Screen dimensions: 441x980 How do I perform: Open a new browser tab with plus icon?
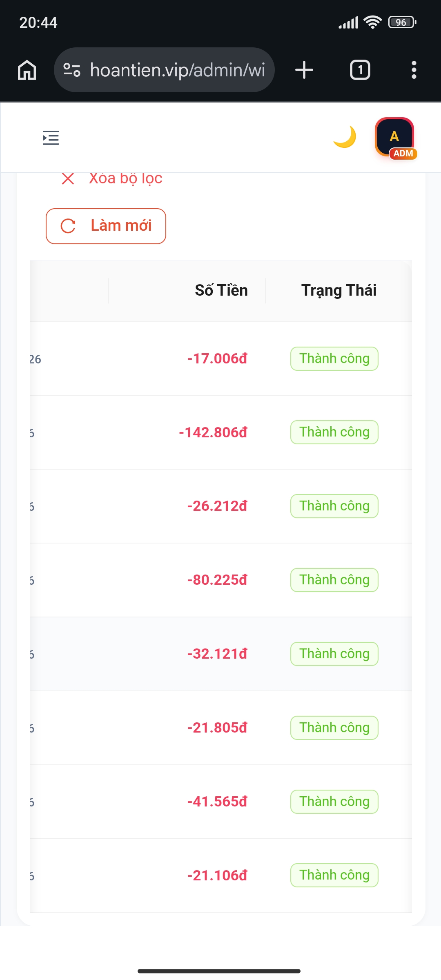click(304, 70)
